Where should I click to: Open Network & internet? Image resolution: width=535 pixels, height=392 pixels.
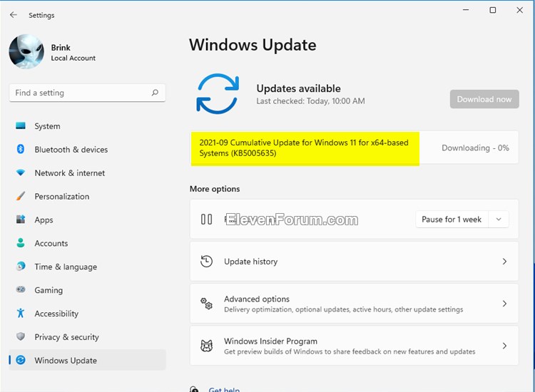point(87,172)
